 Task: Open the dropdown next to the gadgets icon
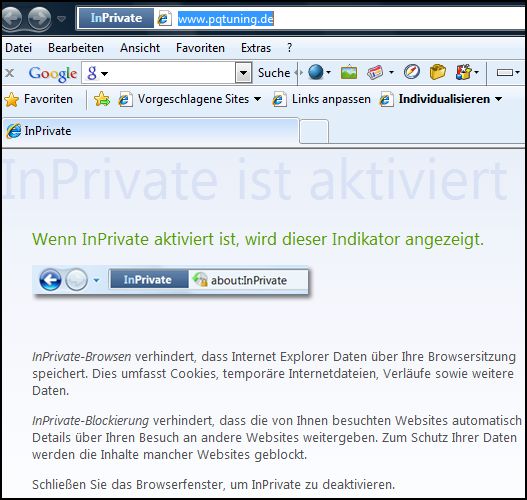476,72
